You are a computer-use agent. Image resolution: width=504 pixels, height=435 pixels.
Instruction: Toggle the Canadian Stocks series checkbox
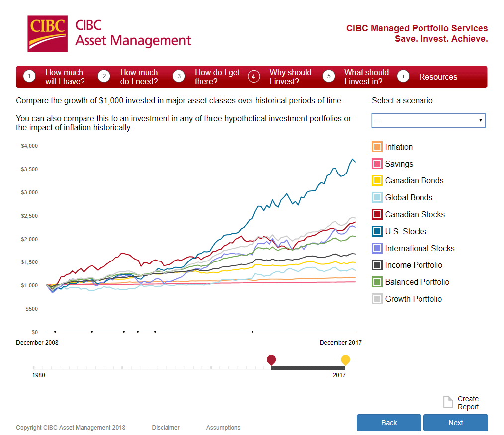point(377,214)
